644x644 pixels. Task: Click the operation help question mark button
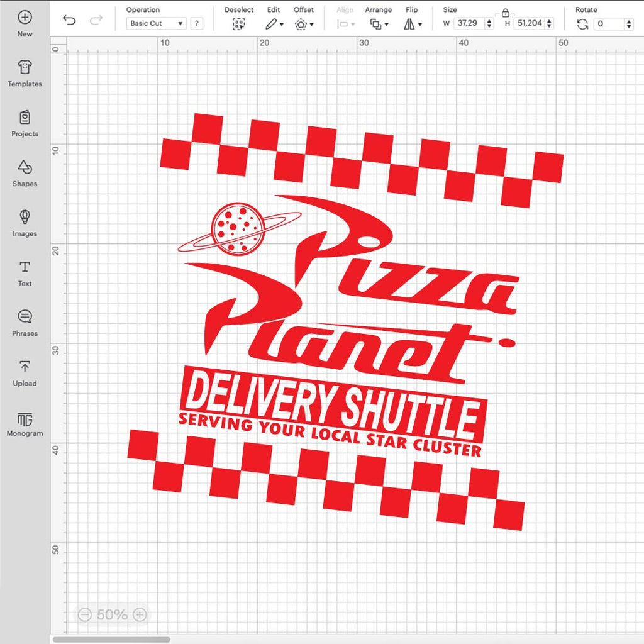coord(197,23)
